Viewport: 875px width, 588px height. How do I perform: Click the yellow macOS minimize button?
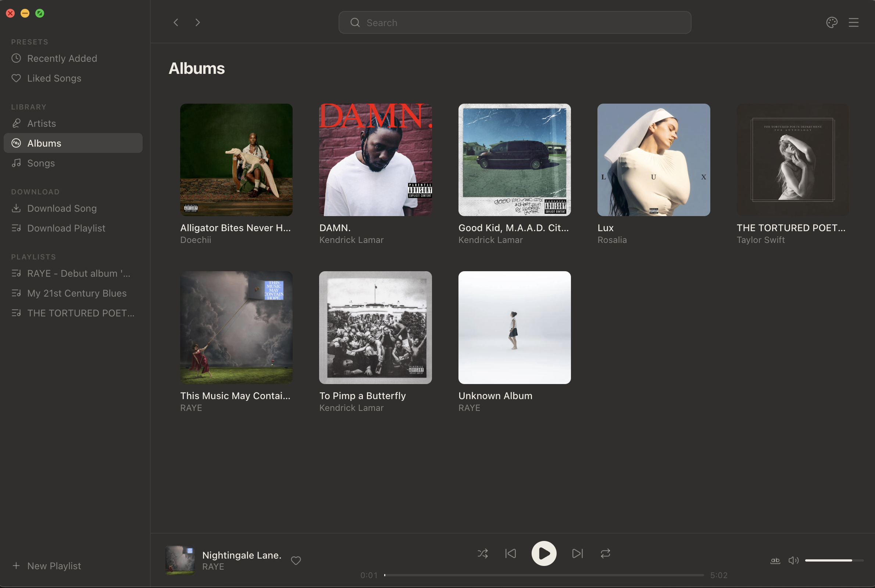pyautogui.click(x=25, y=13)
